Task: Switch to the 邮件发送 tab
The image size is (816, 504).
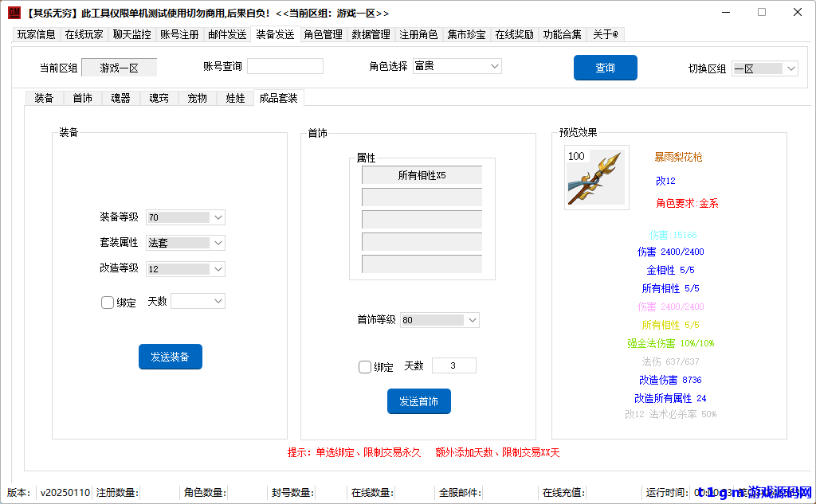Action: (x=227, y=34)
